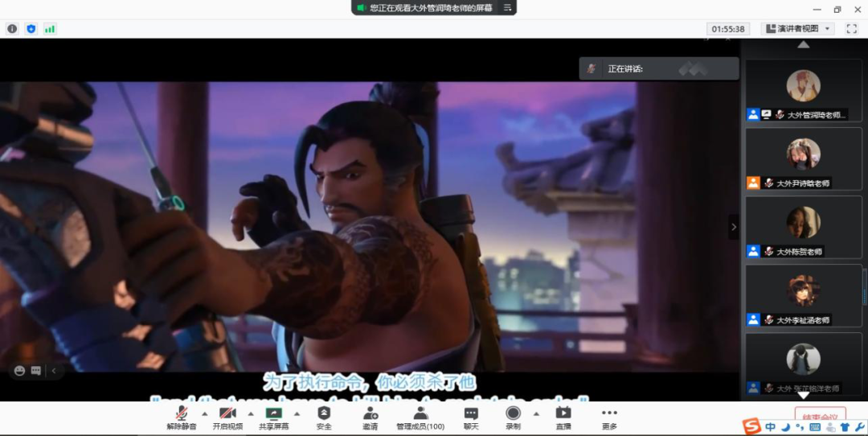Start Live streaming (直播)
The image size is (868, 436).
coord(563,417)
